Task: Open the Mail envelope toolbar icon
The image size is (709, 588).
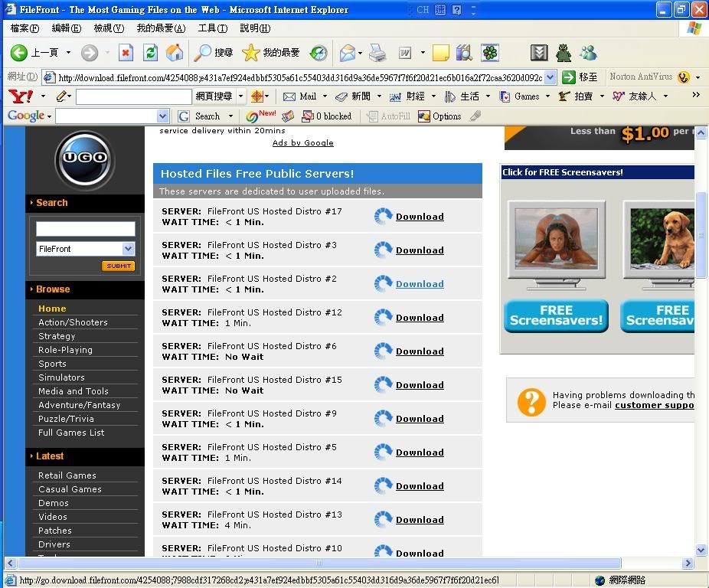Action: (348, 53)
